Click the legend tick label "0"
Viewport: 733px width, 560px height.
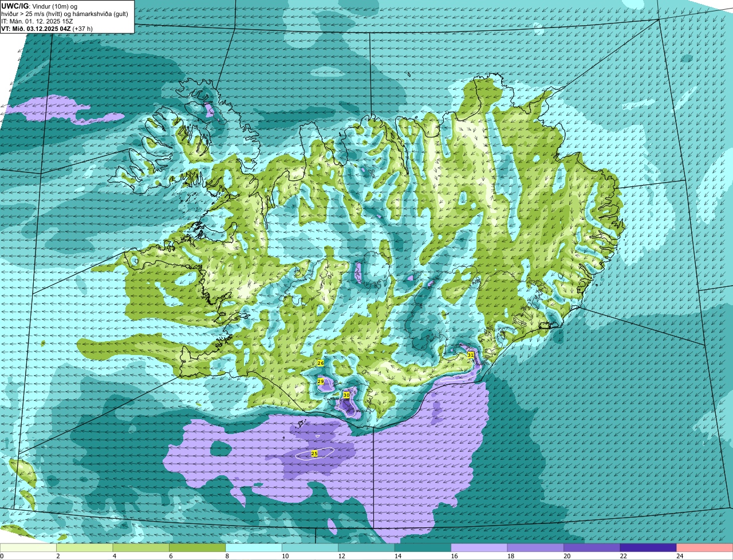click(2, 556)
